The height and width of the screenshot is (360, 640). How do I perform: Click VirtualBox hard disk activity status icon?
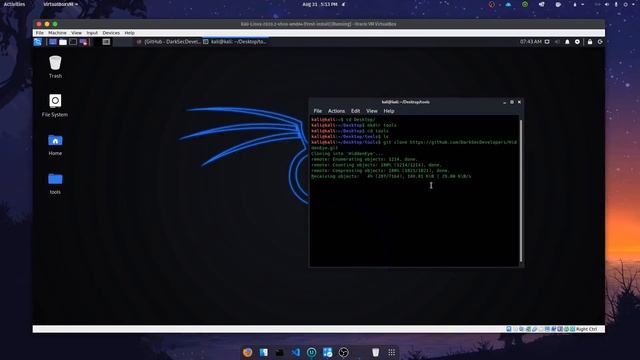509,329
